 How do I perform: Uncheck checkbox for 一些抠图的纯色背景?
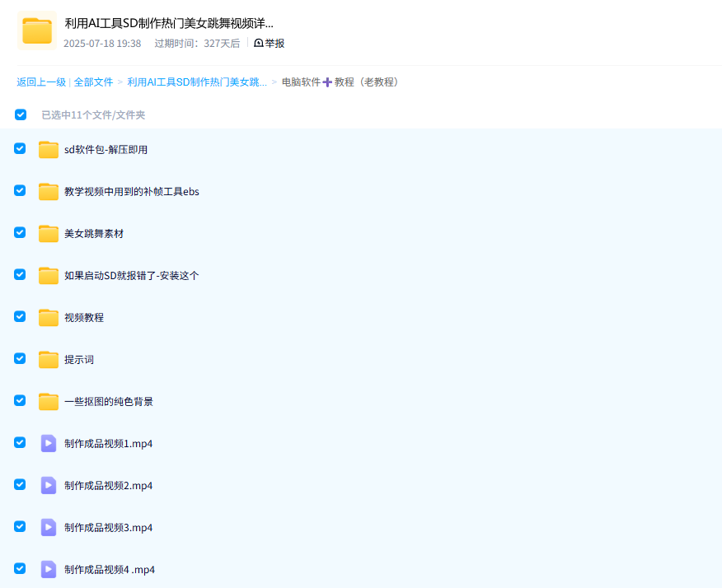pyautogui.click(x=20, y=400)
